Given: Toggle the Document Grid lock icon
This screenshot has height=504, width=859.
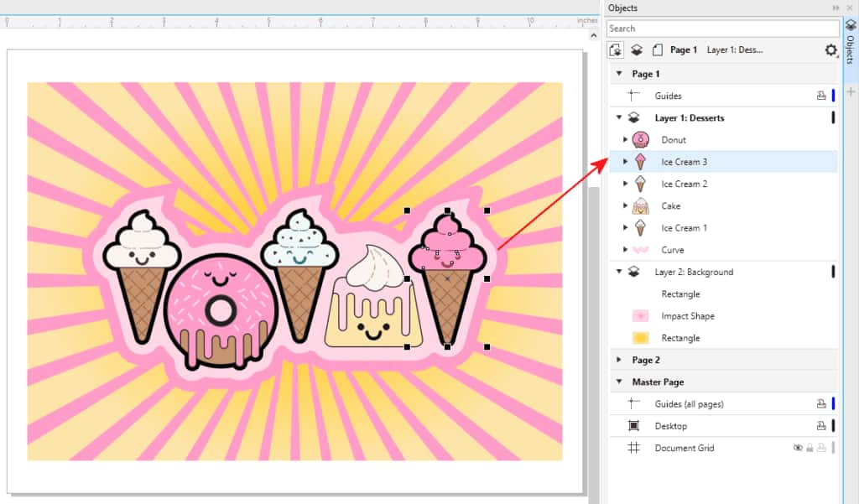Looking at the screenshot, I should 810,448.
